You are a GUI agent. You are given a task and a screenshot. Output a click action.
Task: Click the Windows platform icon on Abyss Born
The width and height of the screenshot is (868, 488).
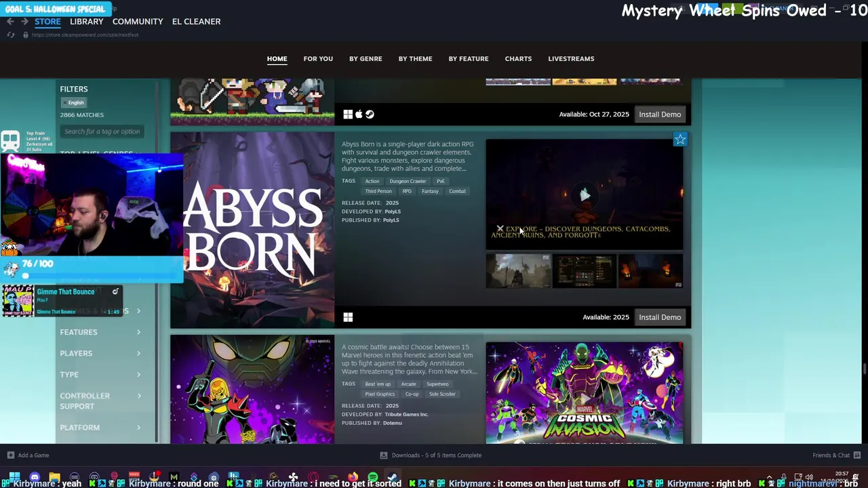point(348,317)
